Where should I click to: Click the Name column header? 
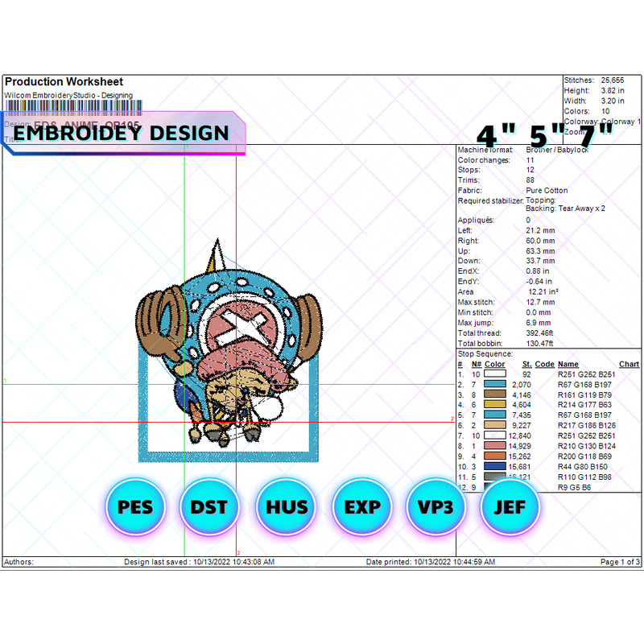[x=568, y=364]
